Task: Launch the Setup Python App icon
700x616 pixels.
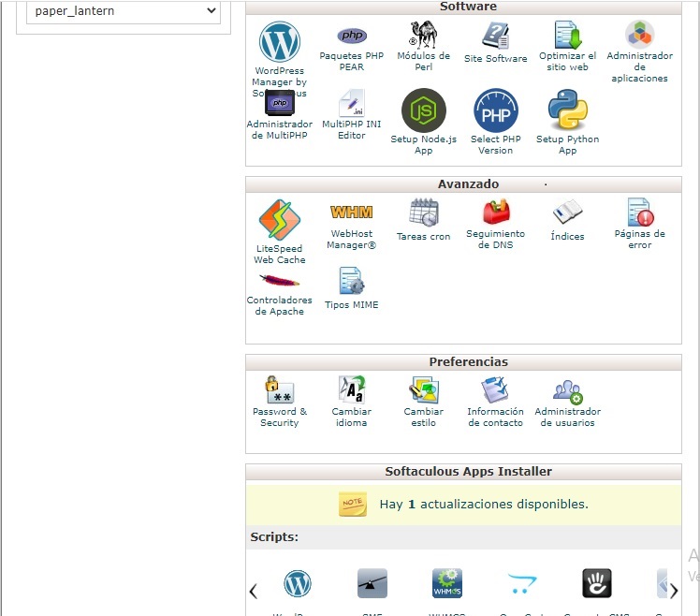Action: click(x=567, y=110)
